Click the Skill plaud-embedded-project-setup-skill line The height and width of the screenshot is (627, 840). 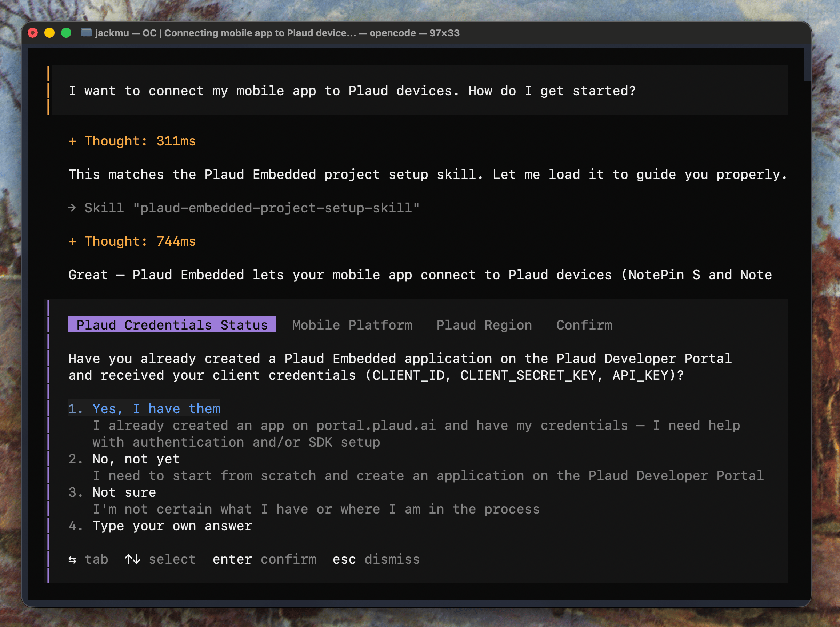click(244, 208)
